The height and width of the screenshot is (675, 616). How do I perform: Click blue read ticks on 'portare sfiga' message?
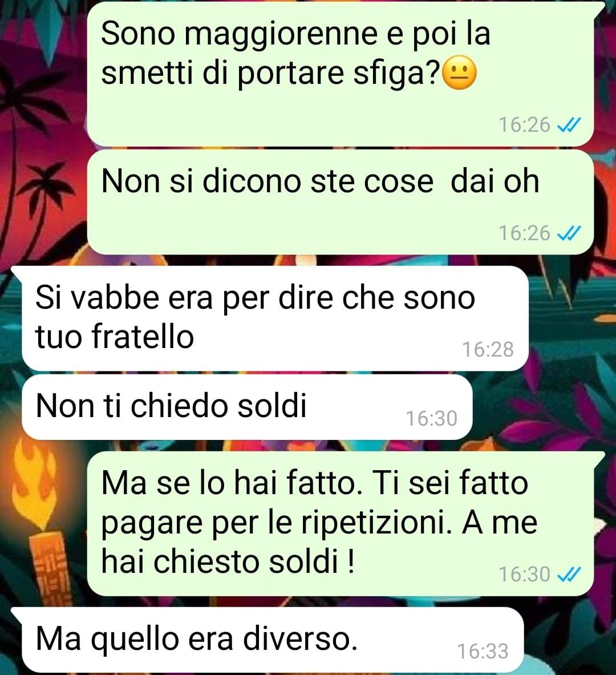click(569, 125)
